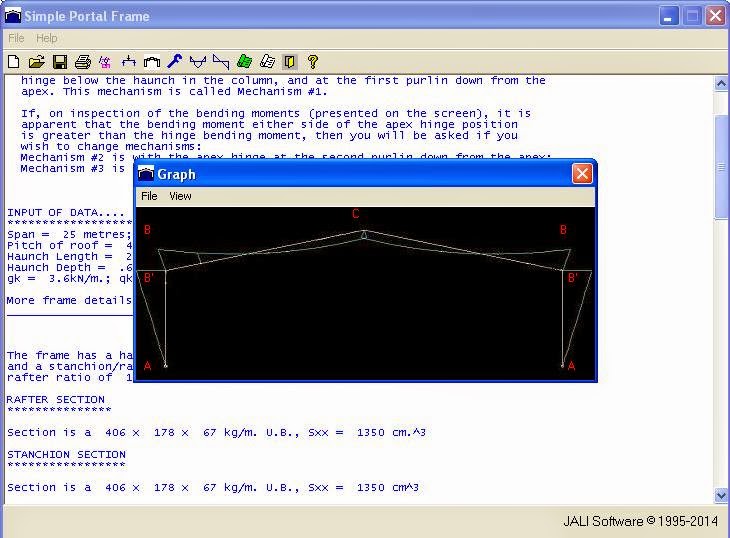
Task: Click the Graph window title bar
Action: (x=350, y=174)
